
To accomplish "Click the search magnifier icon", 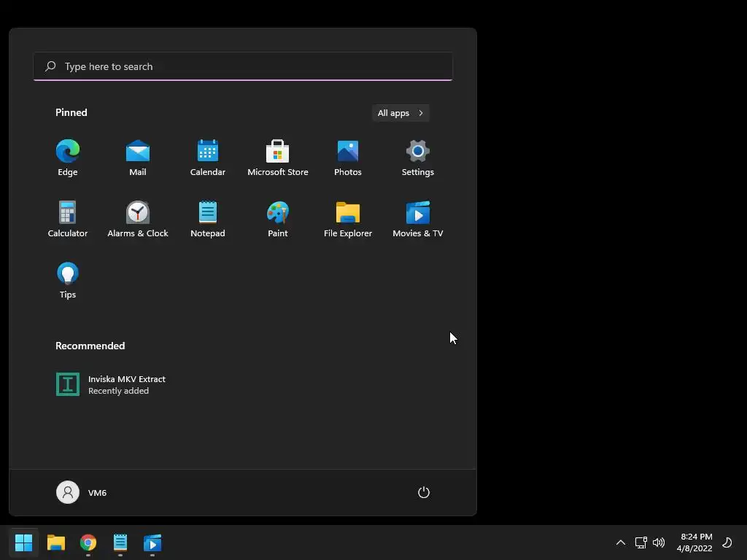I will tap(50, 66).
